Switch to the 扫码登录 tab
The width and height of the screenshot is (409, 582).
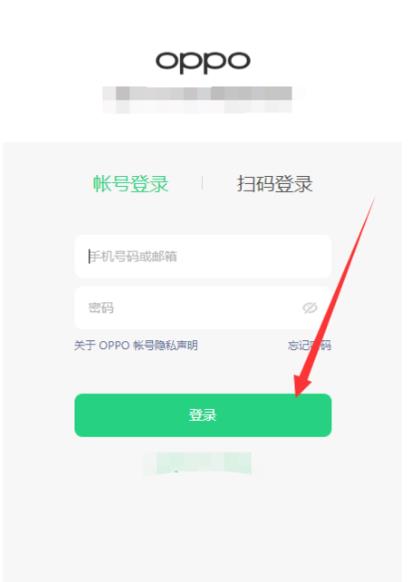pos(275,184)
